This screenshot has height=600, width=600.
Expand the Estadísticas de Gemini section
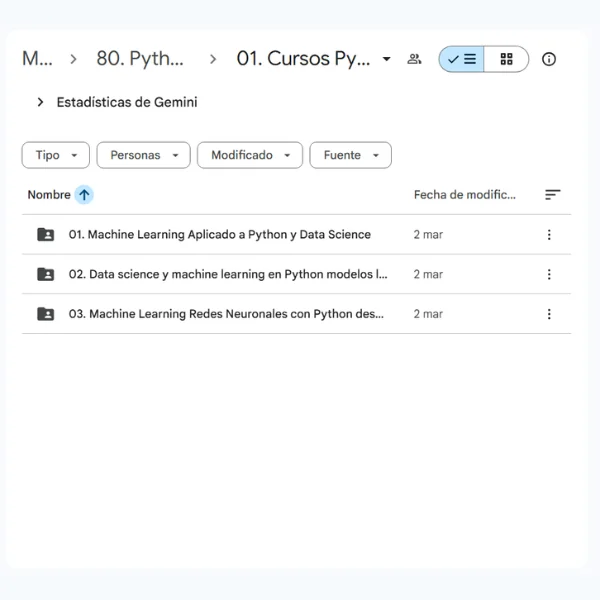(40, 102)
